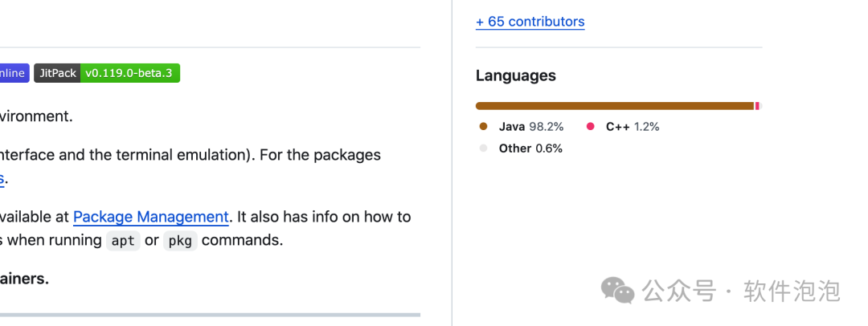Click the pkg inline code snippet
Viewport: 868px width, 326px height.
[180, 241]
